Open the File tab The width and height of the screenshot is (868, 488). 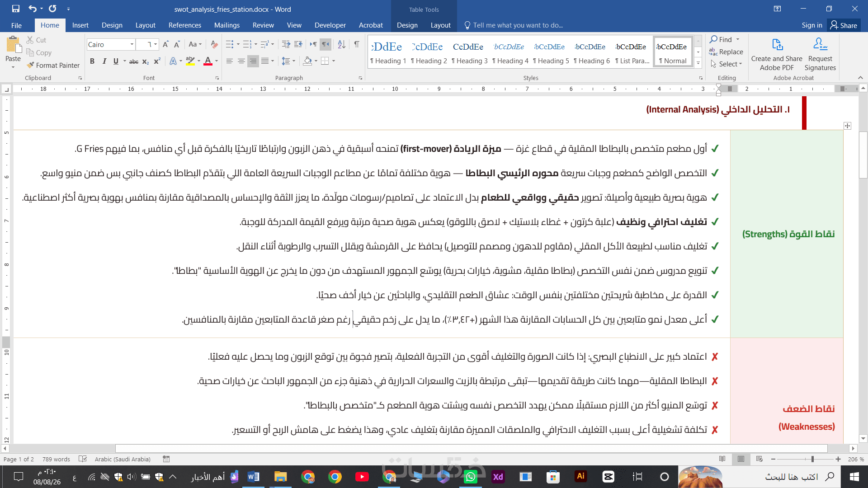pyautogui.click(x=16, y=25)
